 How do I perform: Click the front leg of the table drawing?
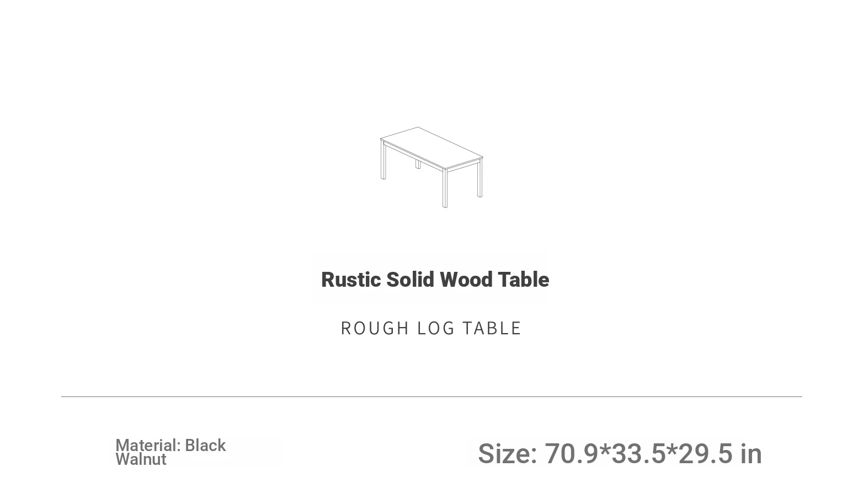(x=445, y=189)
